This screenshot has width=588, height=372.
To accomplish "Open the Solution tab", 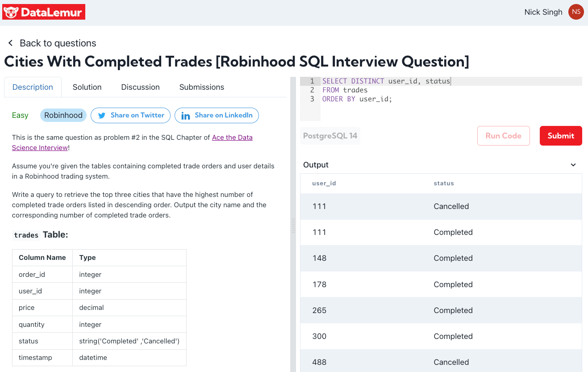I will pos(87,87).
